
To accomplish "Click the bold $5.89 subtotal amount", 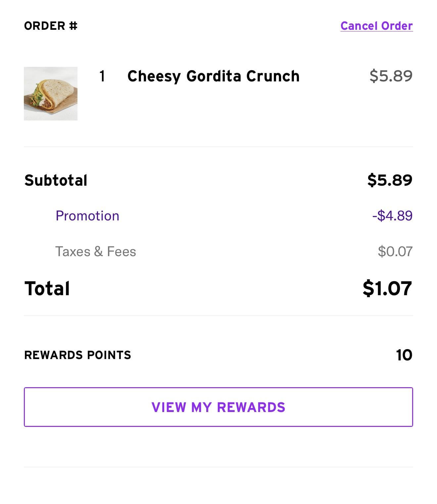I will click(x=390, y=180).
